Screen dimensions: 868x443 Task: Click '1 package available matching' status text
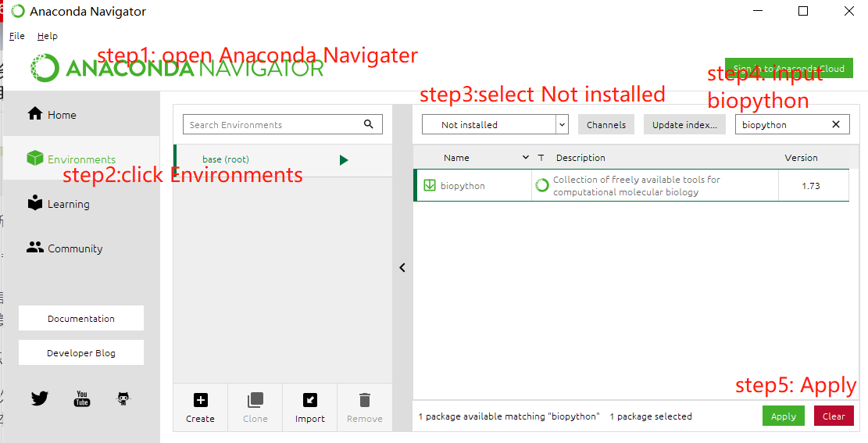pyautogui.click(x=509, y=416)
